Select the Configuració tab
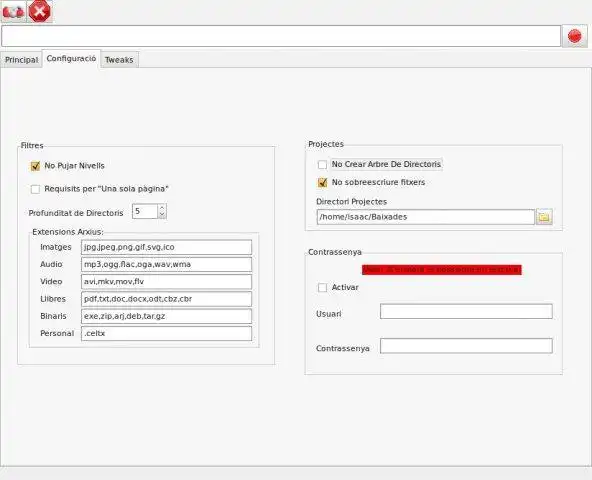This screenshot has width=592, height=480. [71, 59]
